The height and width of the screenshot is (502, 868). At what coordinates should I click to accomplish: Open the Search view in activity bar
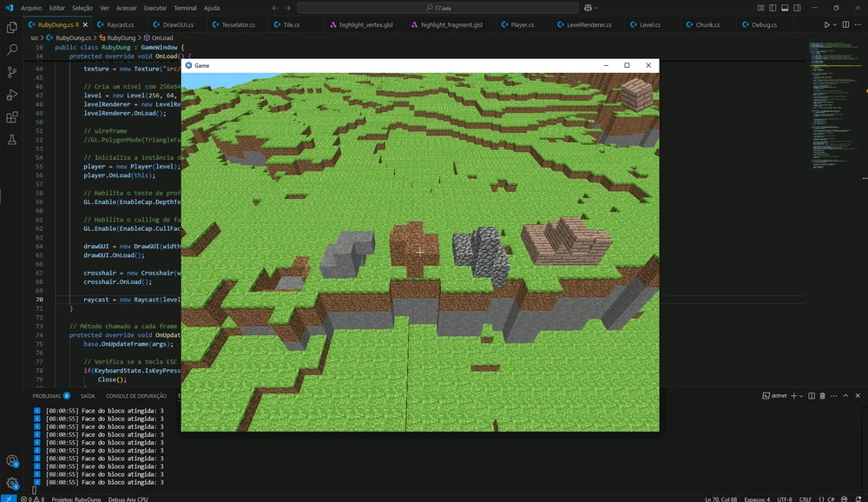pyautogui.click(x=12, y=50)
